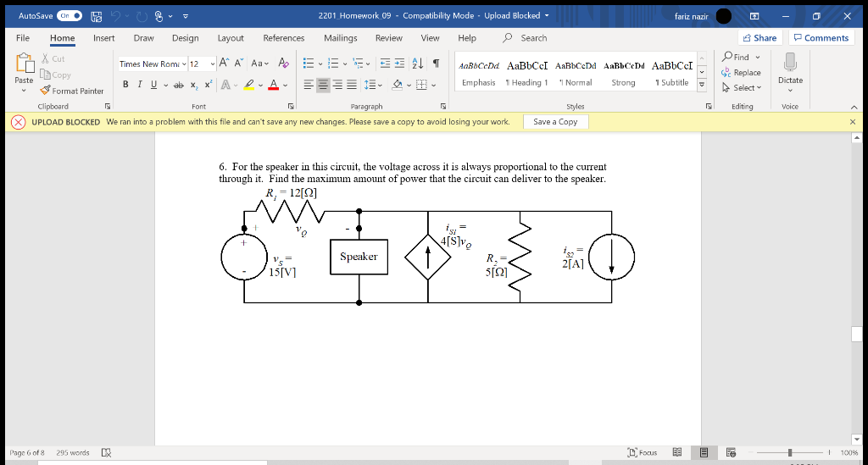Align text right
Image resolution: width=868 pixels, height=465 pixels.
[337, 86]
